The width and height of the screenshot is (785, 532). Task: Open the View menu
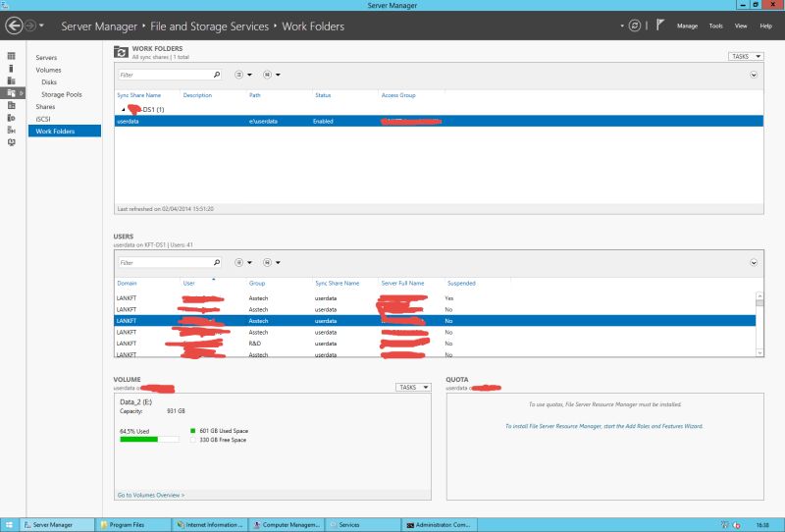[741, 27]
